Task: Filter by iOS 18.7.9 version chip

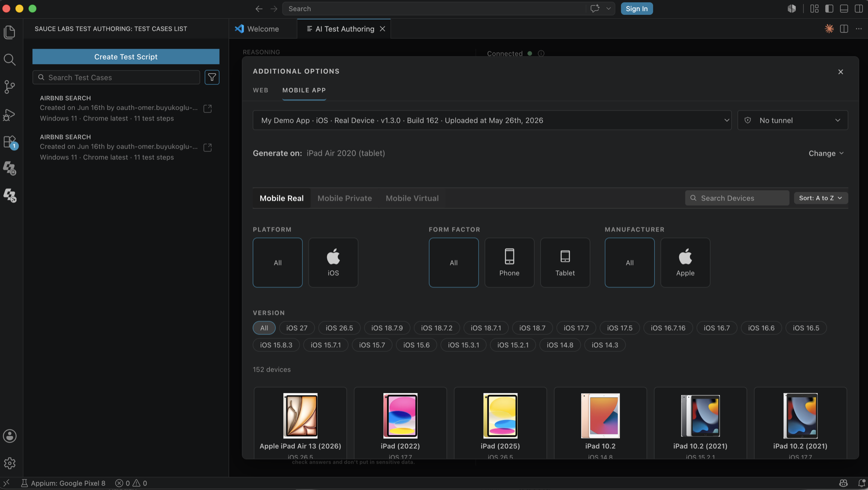Action: coord(387,328)
